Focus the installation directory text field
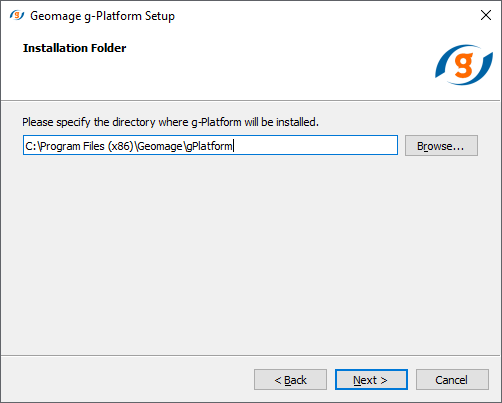The image size is (502, 403). tap(210, 145)
